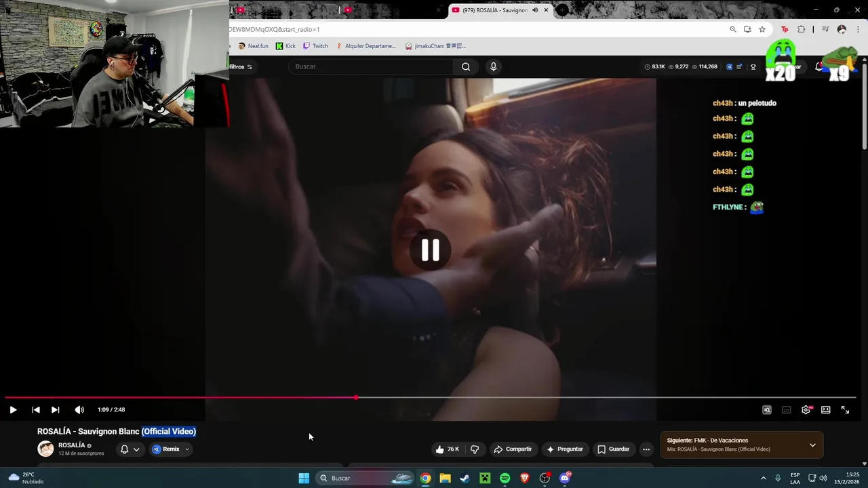
Task: Open the Twitch bookmark
Action: (x=315, y=46)
